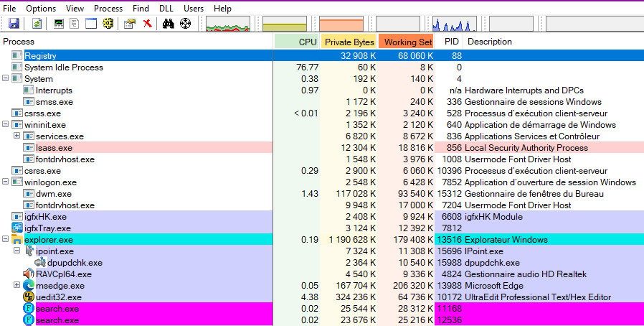Click the yellow commit history mini graph

(x=285, y=24)
